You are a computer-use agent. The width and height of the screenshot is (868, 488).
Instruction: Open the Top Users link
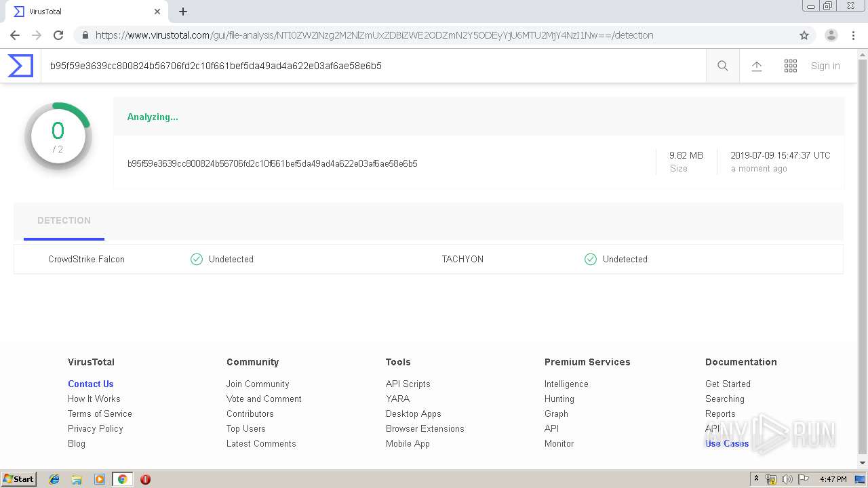(x=246, y=428)
